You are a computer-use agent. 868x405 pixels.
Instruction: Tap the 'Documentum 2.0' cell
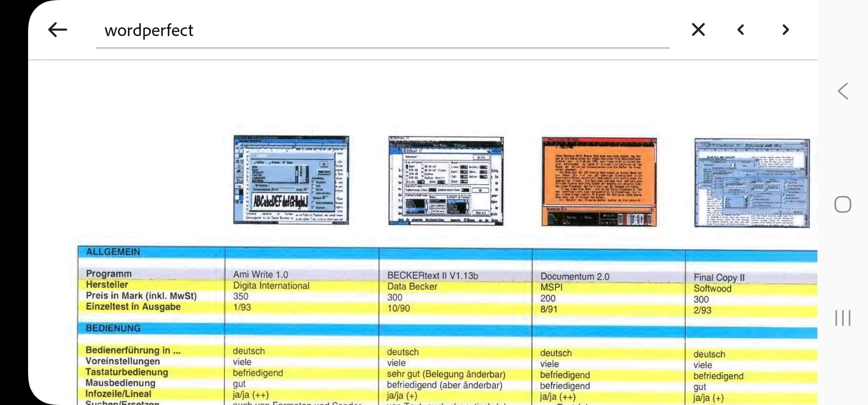click(x=575, y=276)
